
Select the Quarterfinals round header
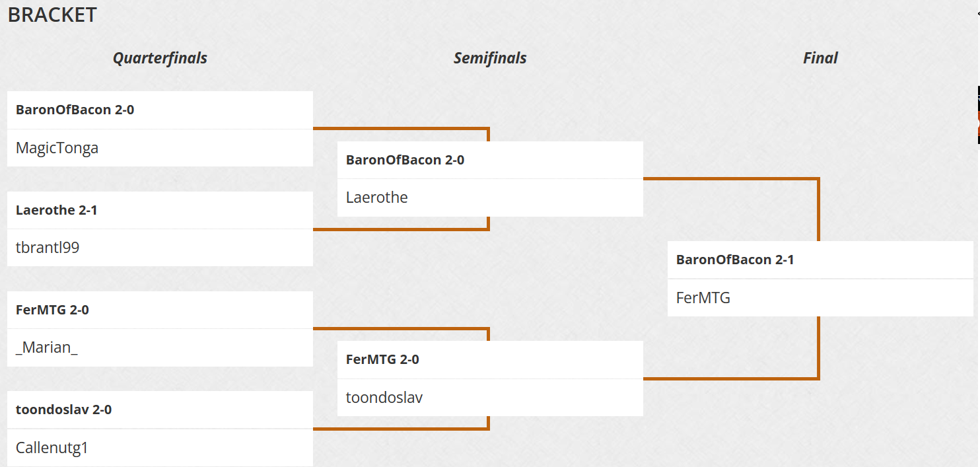point(160,58)
